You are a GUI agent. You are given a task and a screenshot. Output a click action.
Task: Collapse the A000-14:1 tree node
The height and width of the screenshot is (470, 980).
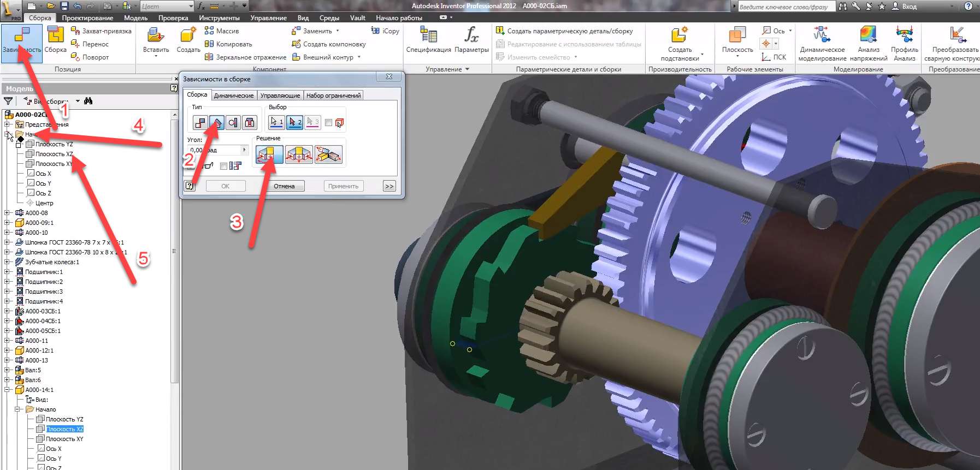(7, 390)
